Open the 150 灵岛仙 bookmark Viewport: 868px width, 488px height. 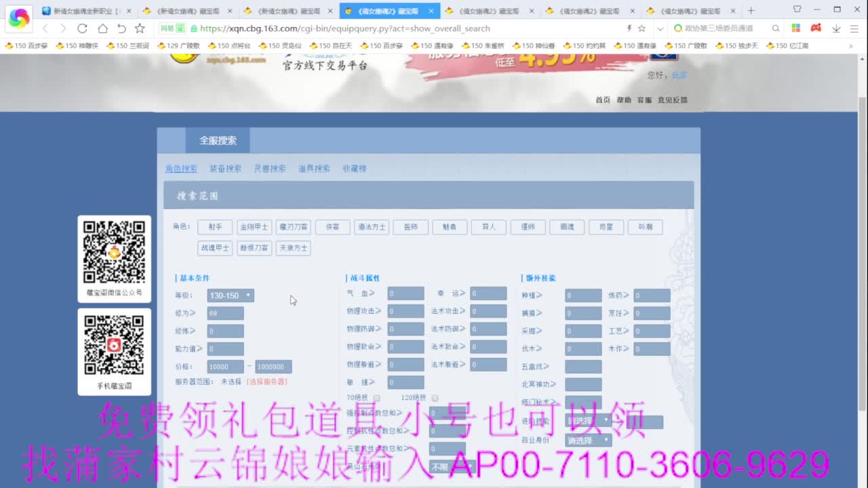tap(279, 45)
